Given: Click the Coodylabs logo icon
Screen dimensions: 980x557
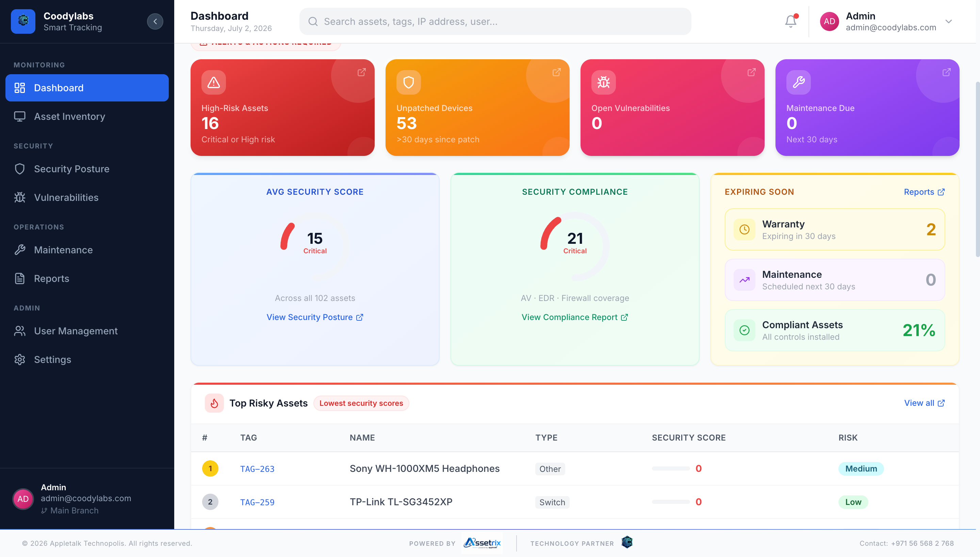Looking at the screenshot, I should pos(23,21).
